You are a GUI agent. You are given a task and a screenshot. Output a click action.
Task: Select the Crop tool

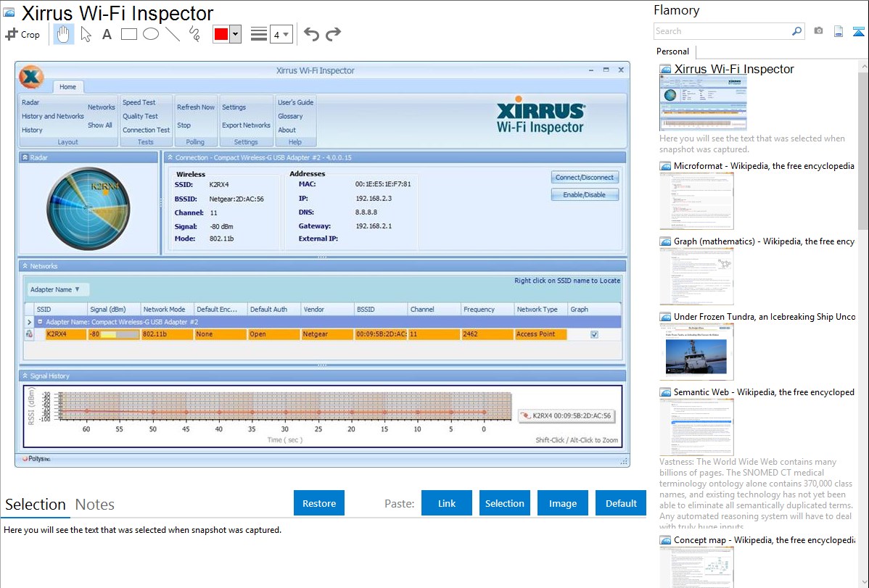[x=22, y=34]
